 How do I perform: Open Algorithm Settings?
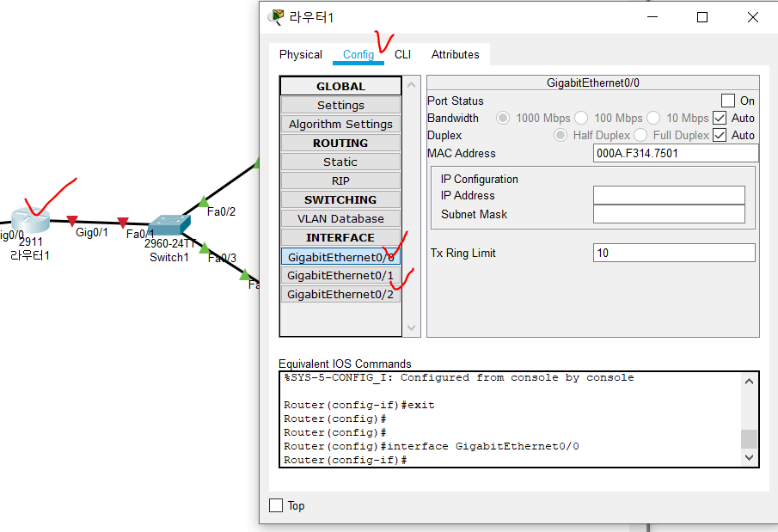point(341,124)
